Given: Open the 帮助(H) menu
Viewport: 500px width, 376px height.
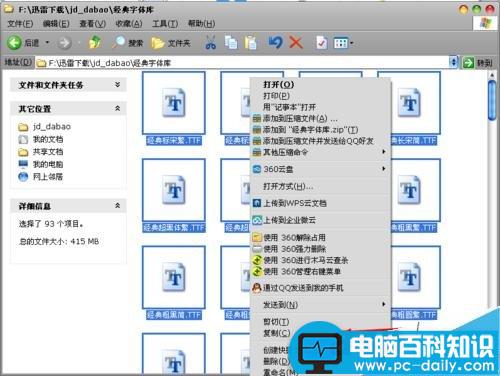Looking at the screenshot, I should (201, 24).
